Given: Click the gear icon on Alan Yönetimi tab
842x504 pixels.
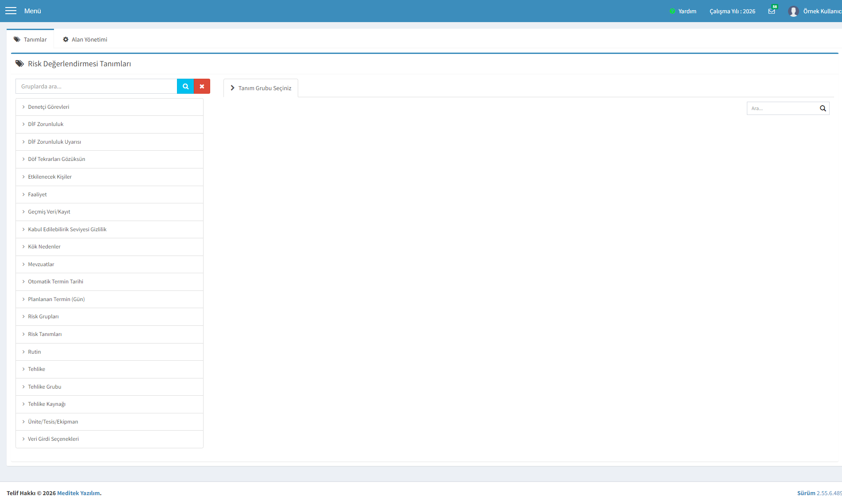Looking at the screenshot, I should tap(65, 39).
